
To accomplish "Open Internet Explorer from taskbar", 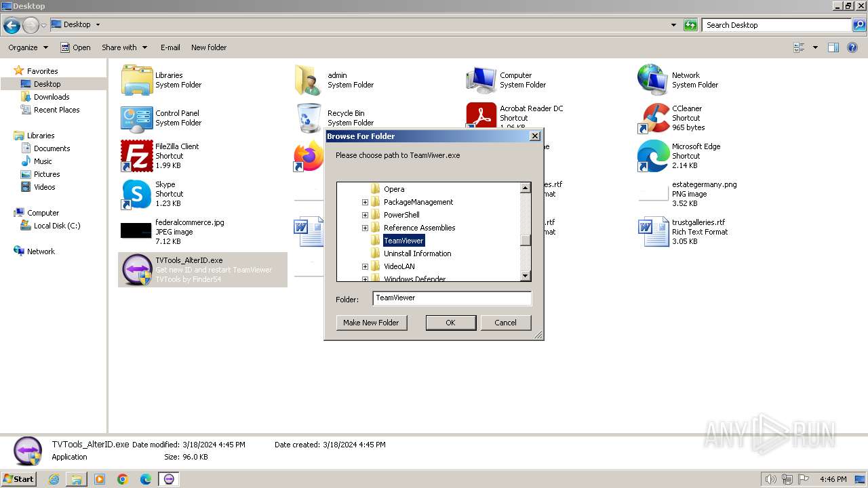I will (x=54, y=479).
